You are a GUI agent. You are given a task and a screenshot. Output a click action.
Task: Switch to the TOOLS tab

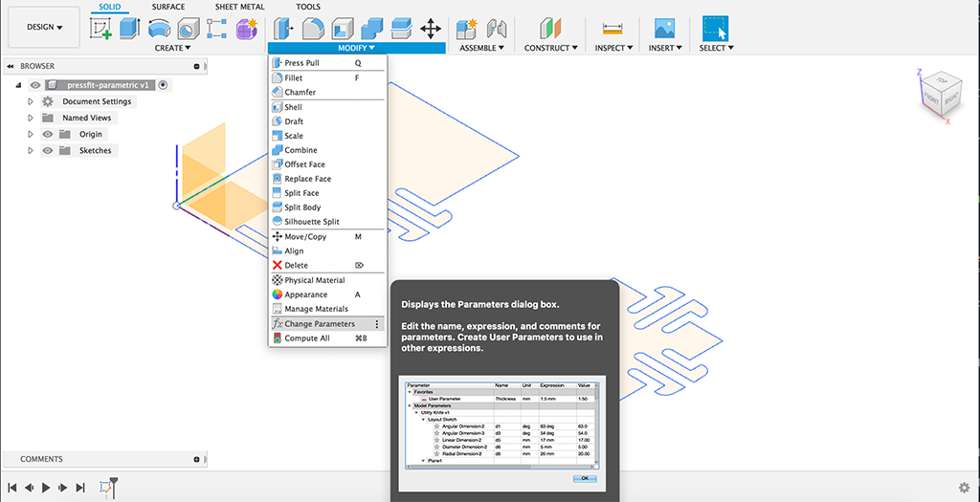[x=308, y=7]
